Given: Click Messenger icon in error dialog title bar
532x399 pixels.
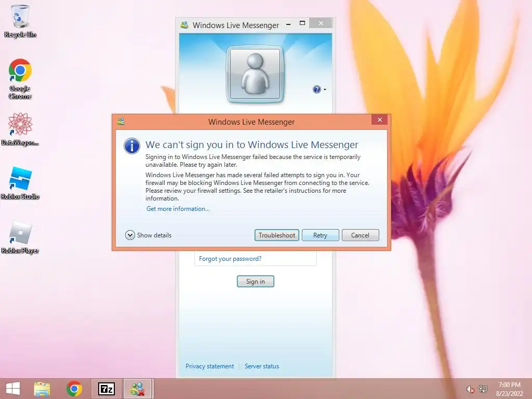Looking at the screenshot, I should [x=121, y=122].
